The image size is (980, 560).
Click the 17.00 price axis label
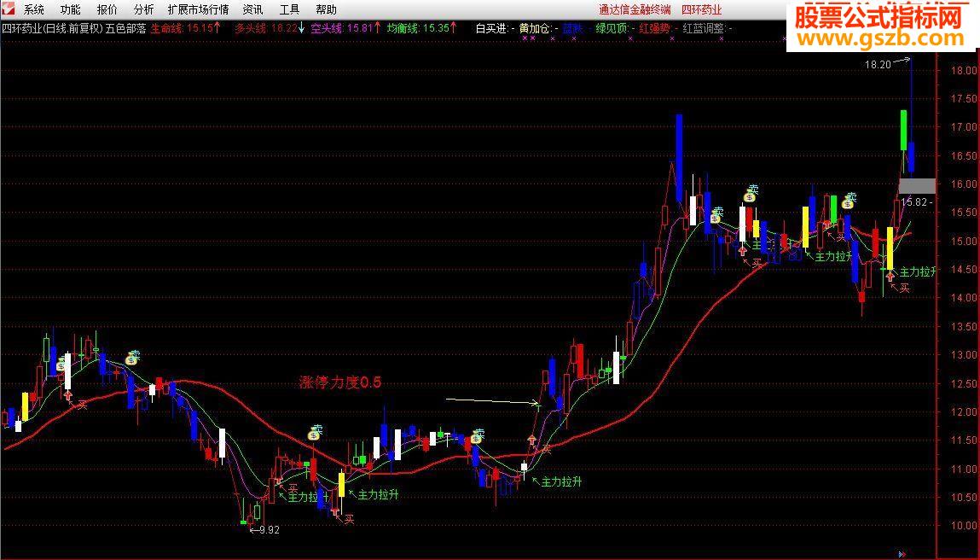(x=964, y=127)
